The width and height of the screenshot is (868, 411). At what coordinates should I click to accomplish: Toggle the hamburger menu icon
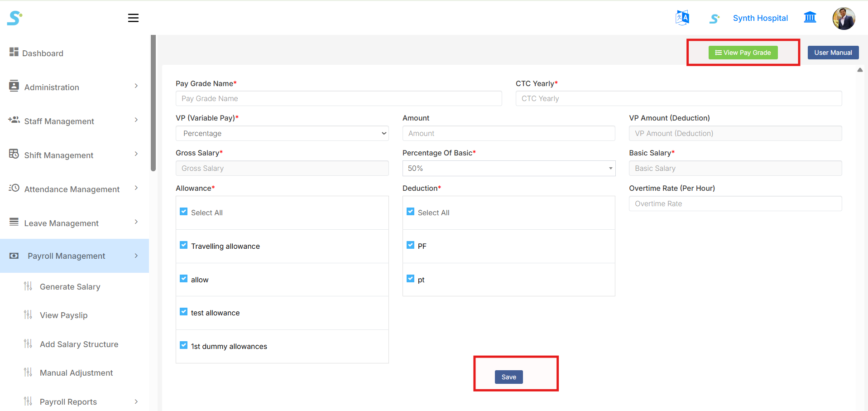tap(133, 18)
